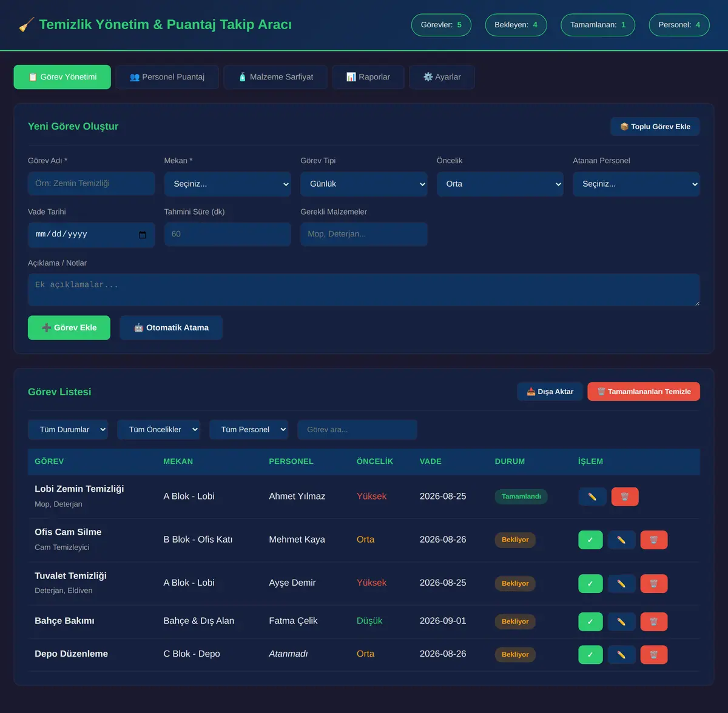Edit the Bahçe Bakımı task
Image resolution: width=728 pixels, height=713 pixels.
tap(621, 621)
